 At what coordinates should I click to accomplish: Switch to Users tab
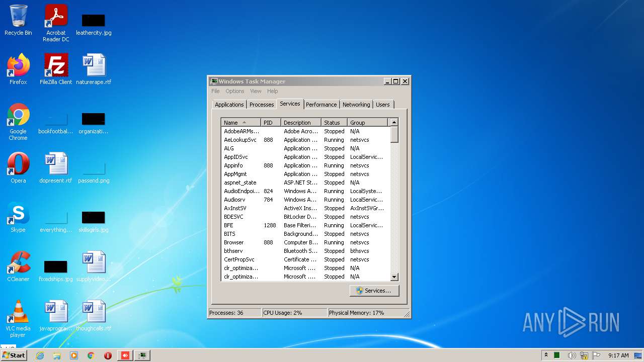point(383,105)
